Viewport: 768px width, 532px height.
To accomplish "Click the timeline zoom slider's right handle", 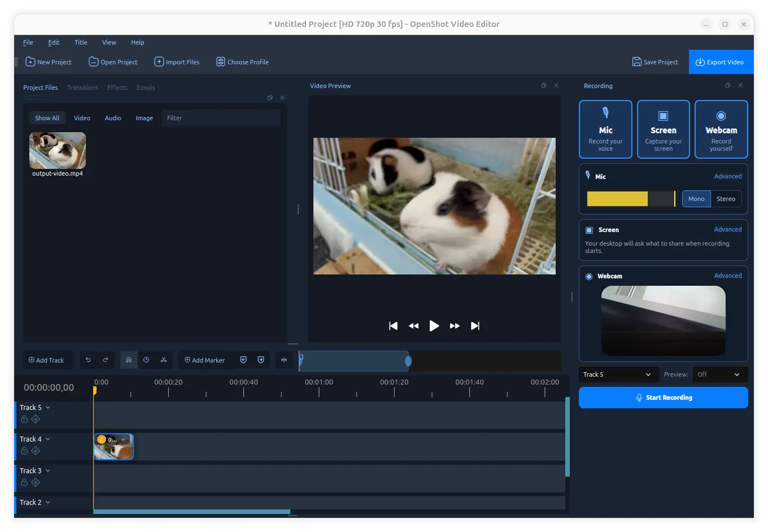I will tap(408, 361).
